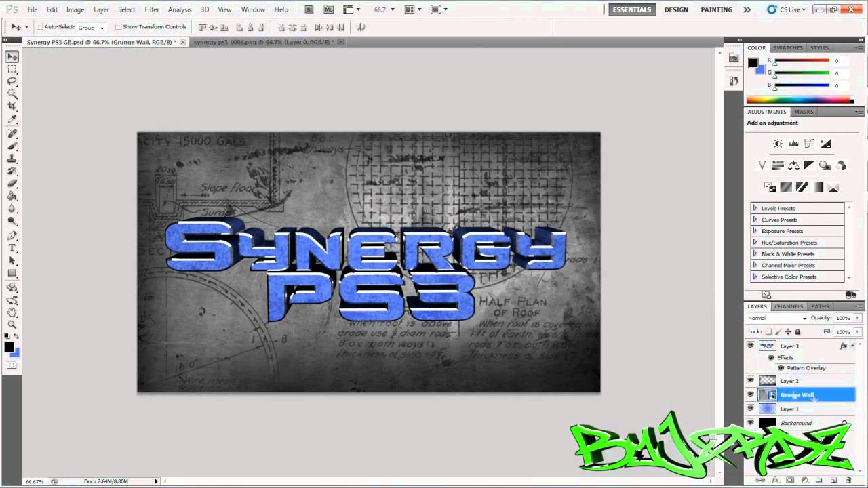Hide Layer 2 visibility eye
This screenshot has width=868, height=488.
(751, 381)
